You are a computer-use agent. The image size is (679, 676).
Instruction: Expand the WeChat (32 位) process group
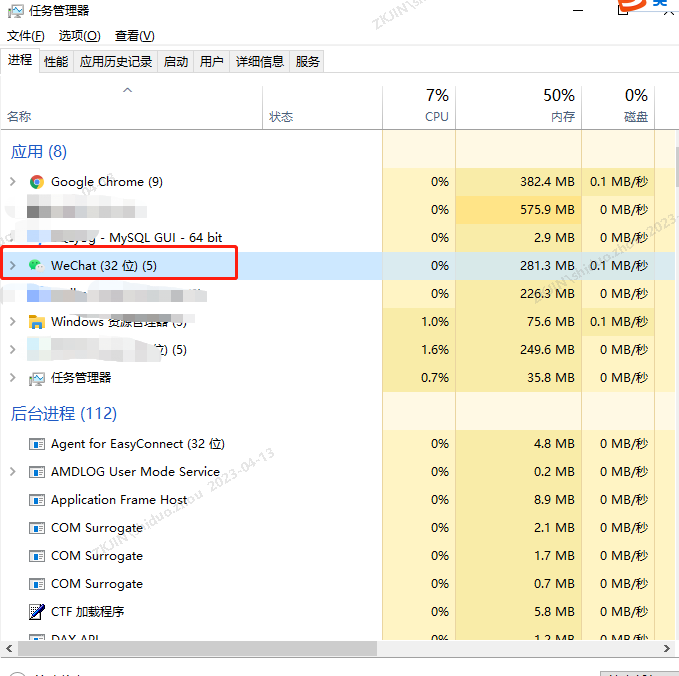coord(13,265)
